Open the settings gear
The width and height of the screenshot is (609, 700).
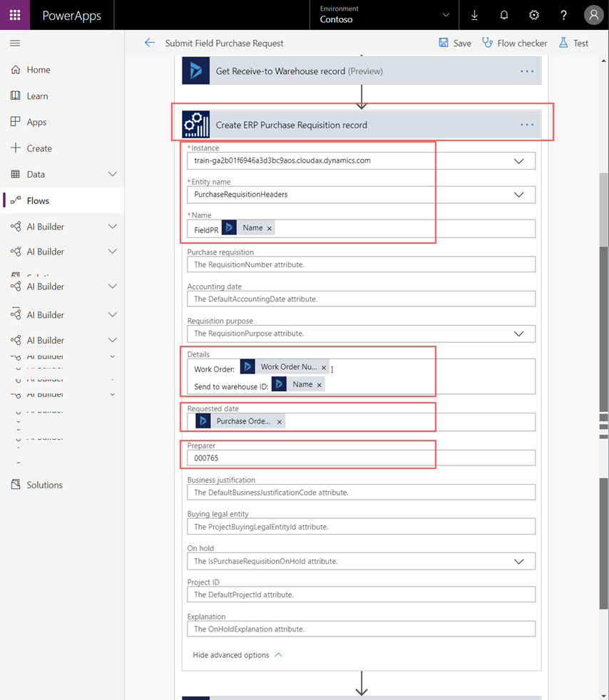pyautogui.click(x=533, y=15)
